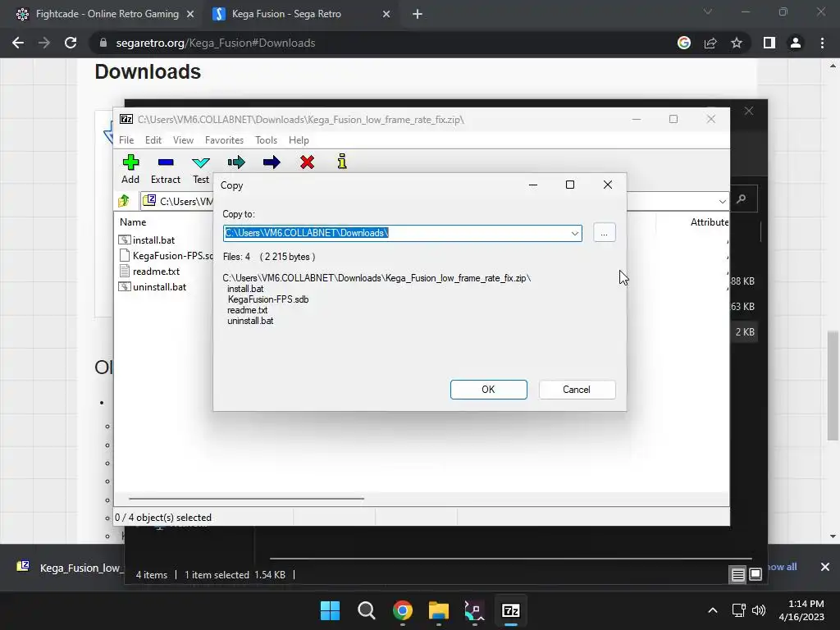Click the Test checkmark icon in 7-Zip

point(201,162)
